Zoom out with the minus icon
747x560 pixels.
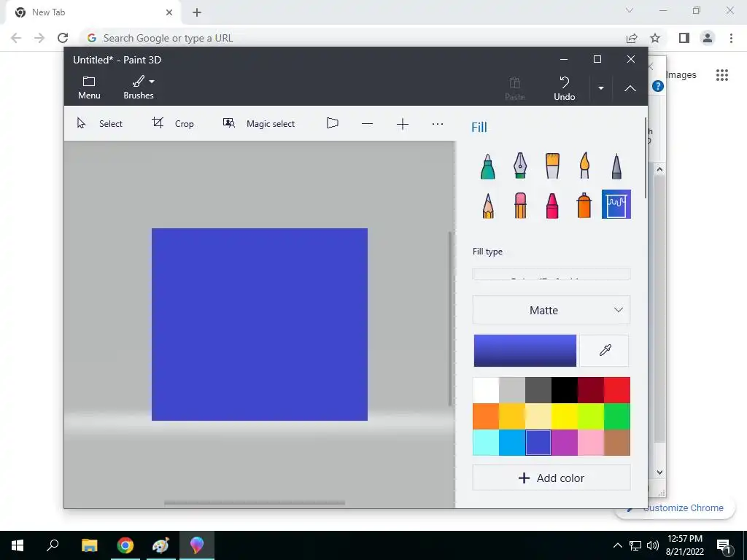367,124
